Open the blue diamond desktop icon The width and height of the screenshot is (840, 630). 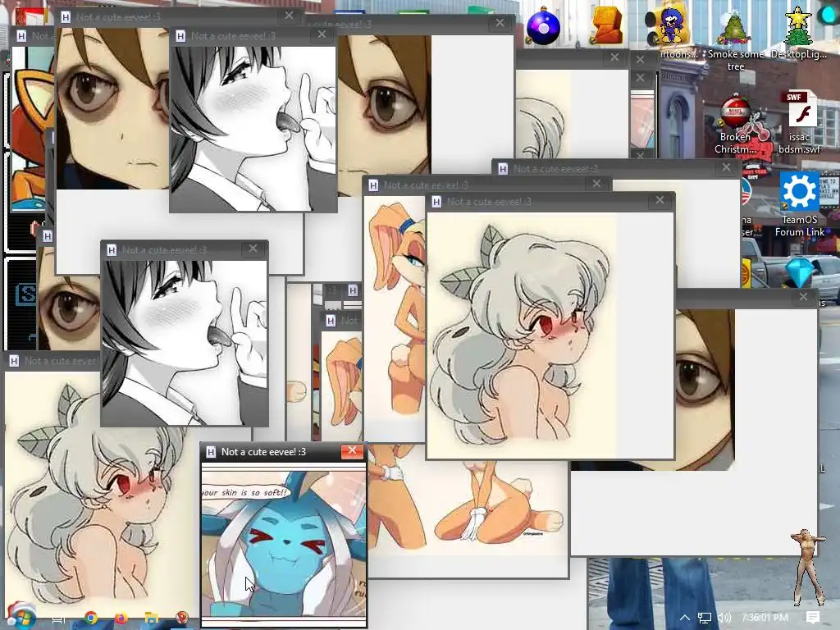pos(799,272)
